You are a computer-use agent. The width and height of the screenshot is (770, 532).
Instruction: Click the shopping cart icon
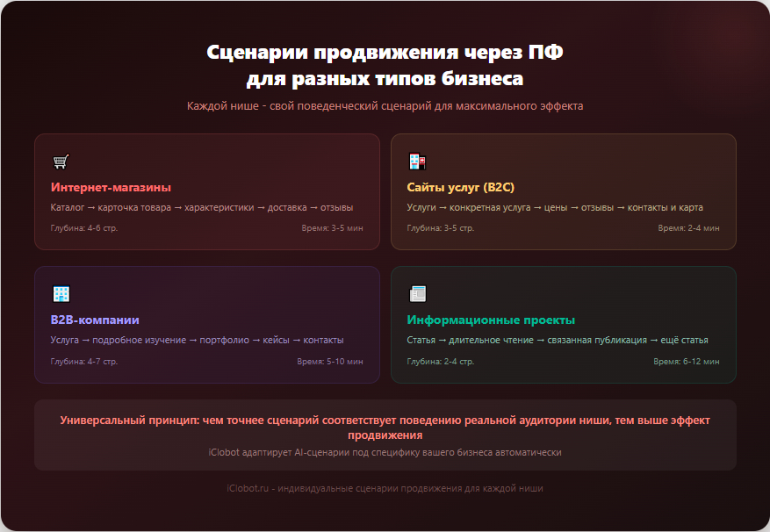(x=61, y=162)
